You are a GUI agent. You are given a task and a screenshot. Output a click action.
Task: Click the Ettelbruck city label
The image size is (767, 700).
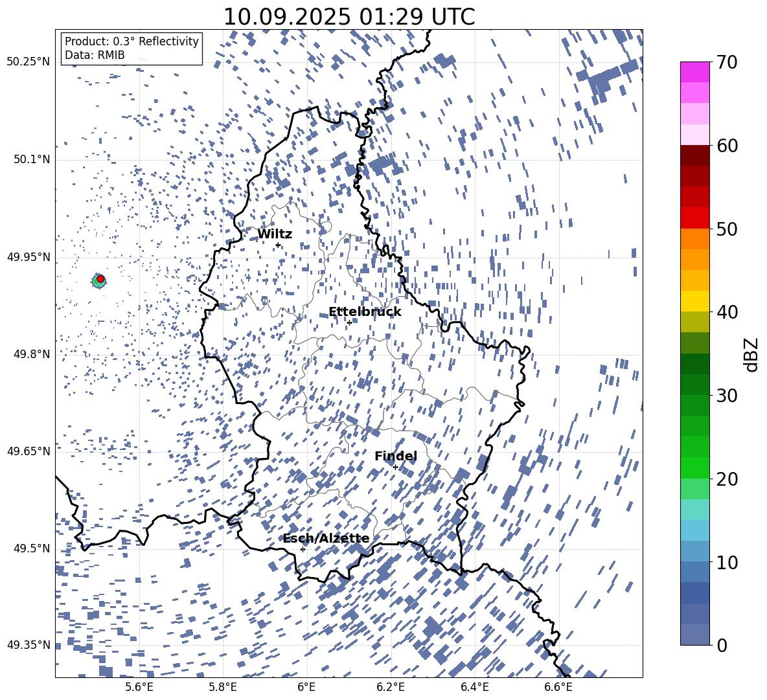365,312
